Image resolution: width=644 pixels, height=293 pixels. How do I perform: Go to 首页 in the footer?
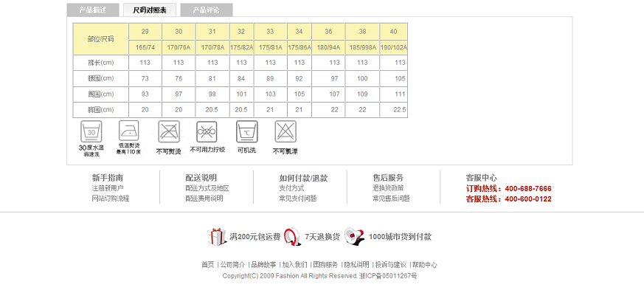[x=208, y=265]
